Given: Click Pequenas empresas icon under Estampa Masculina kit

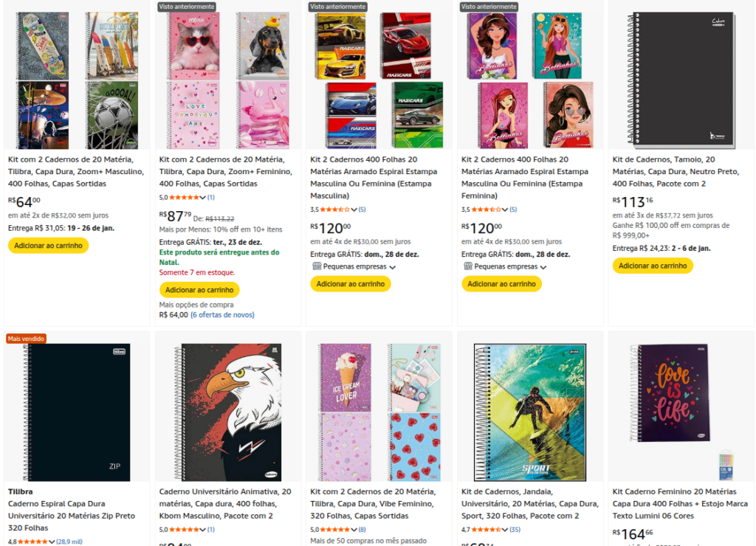Looking at the screenshot, I should (316, 266).
